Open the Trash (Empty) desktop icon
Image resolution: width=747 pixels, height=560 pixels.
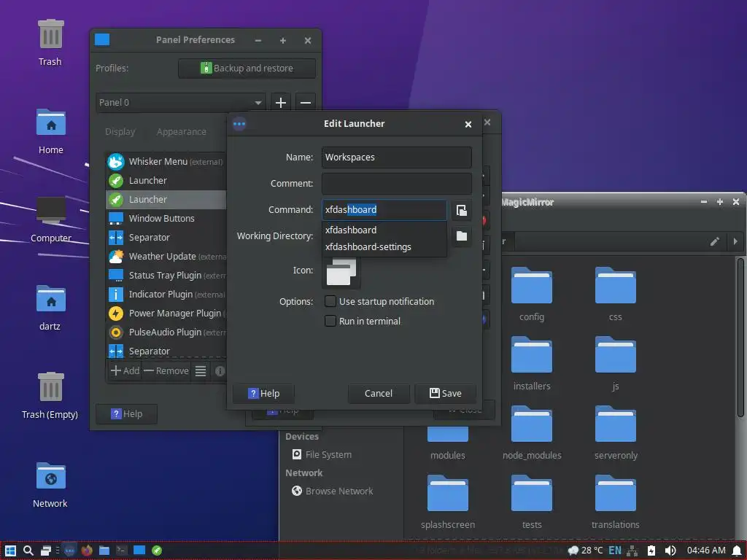pyautogui.click(x=50, y=395)
